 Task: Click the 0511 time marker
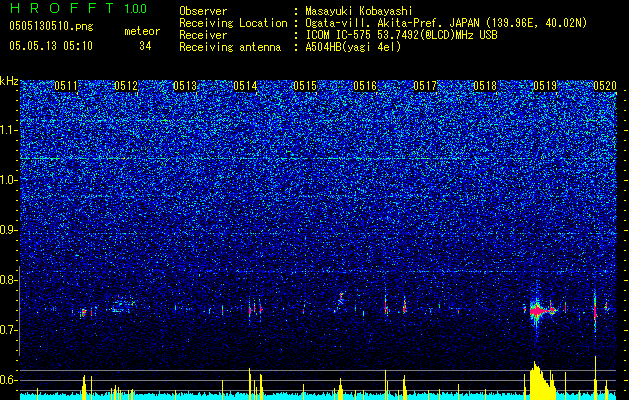(66, 86)
